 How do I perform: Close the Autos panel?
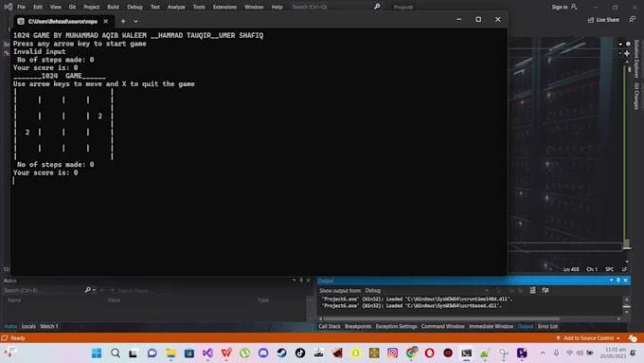[x=309, y=281]
